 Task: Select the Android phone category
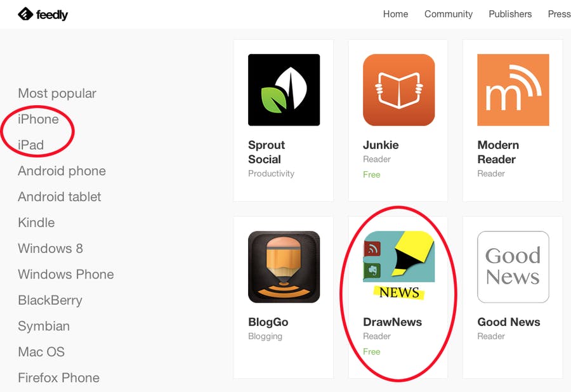(62, 171)
